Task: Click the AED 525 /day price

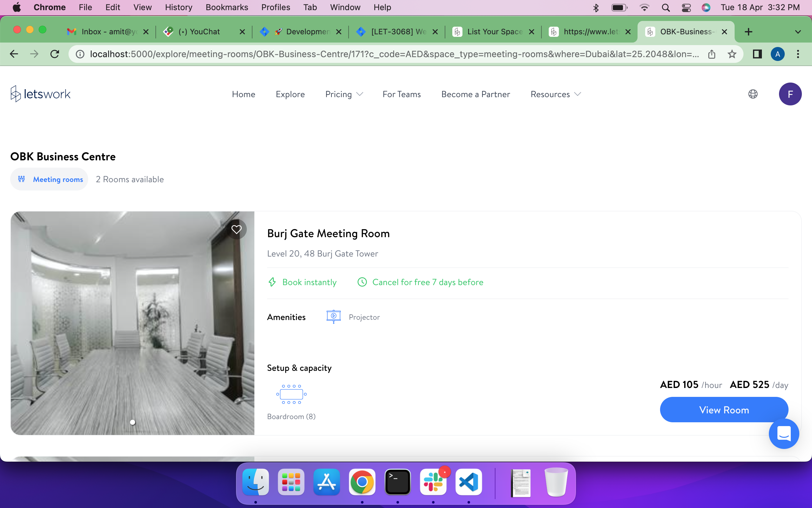Action: pyautogui.click(x=759, y=385)
